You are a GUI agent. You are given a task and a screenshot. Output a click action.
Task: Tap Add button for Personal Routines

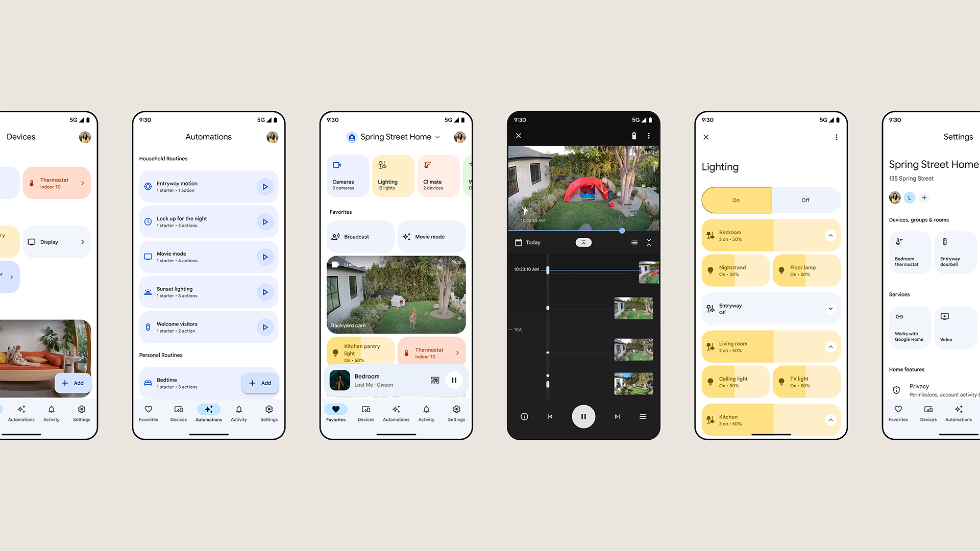point(260,382)
